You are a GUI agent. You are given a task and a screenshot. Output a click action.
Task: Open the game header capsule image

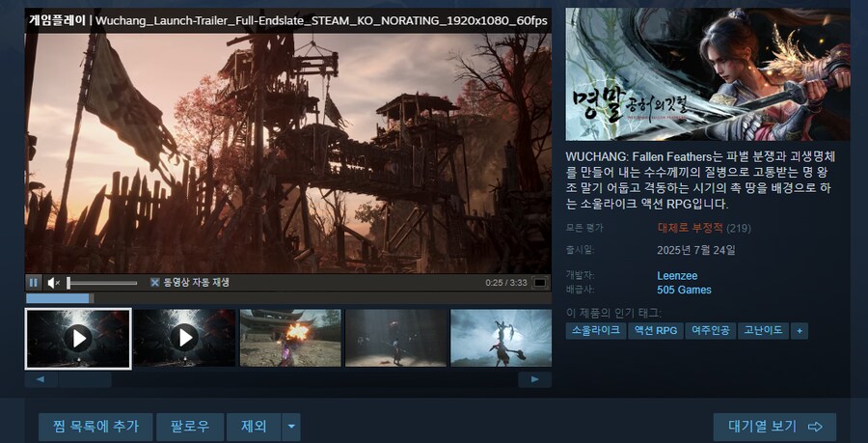pyautogui.click(x=708, y=74)
